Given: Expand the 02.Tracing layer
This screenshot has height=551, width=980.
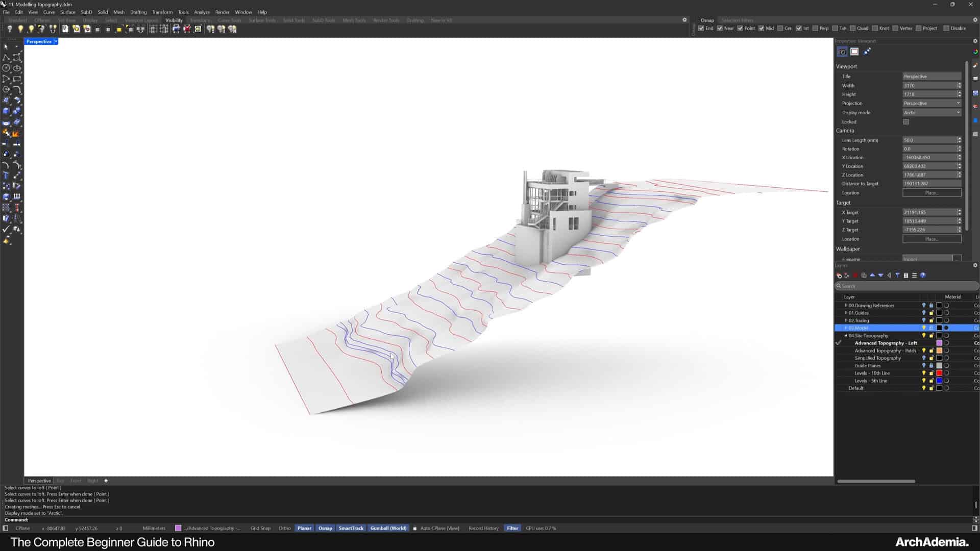Looking at the screenshot, I should click(846, 321).
